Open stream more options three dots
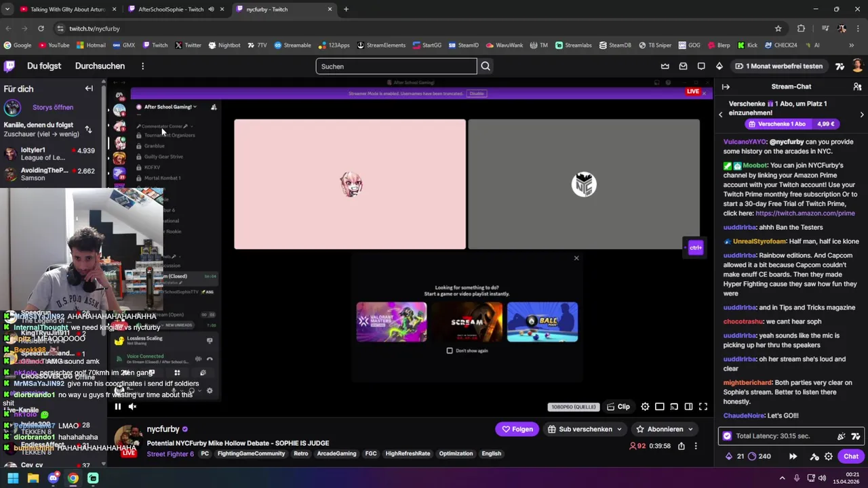This screenshot has height=488, width=868. tap(696, 446)
